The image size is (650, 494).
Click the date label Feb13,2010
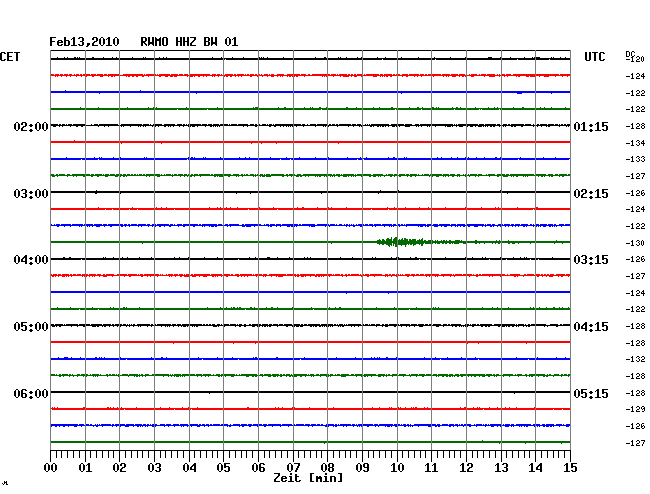84,42
